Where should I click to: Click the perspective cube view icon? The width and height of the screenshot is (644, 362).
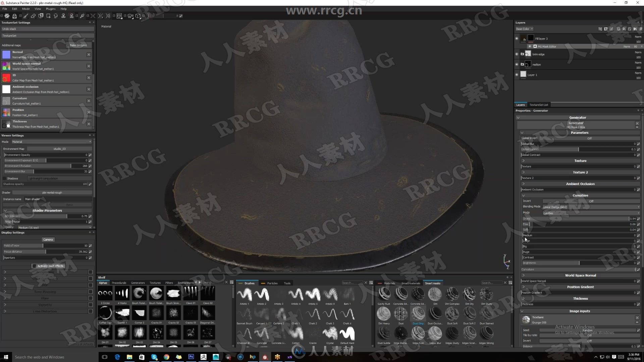coord(138,16)
